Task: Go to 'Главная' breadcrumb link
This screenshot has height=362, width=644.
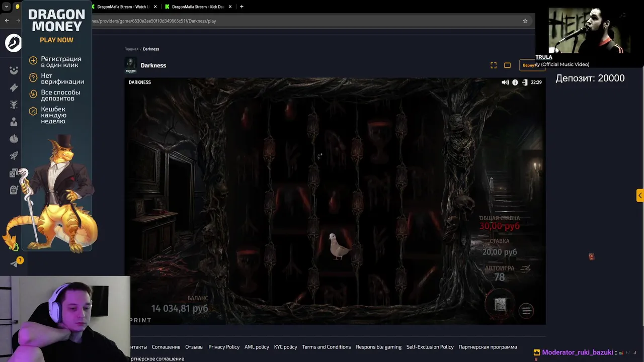Action: (131, 49)
